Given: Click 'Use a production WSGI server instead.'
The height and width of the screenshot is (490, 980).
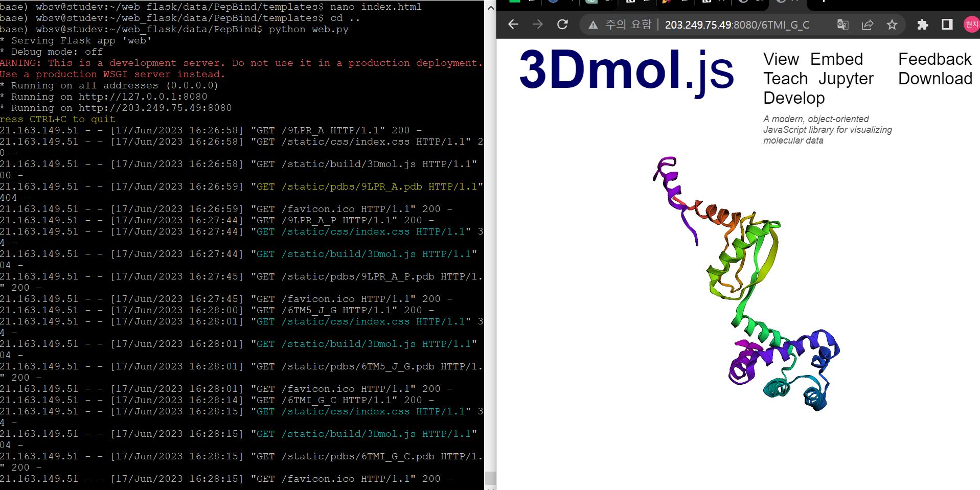Looking at the screenshot, I should coord(112,74).
